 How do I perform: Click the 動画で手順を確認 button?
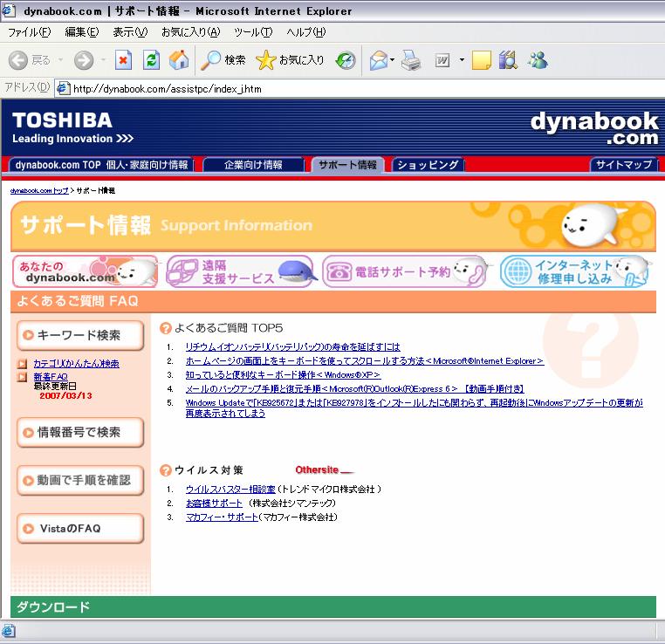[80, 480]
